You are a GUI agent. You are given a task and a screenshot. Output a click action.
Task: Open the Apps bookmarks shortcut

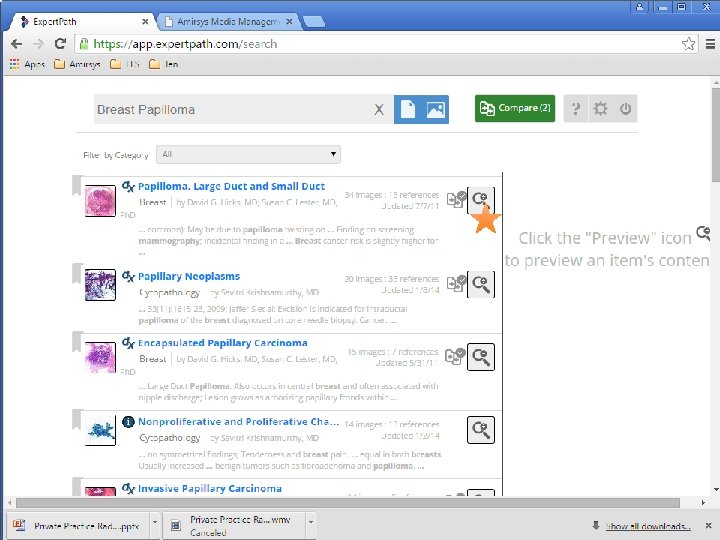click(x=28, y=64)
